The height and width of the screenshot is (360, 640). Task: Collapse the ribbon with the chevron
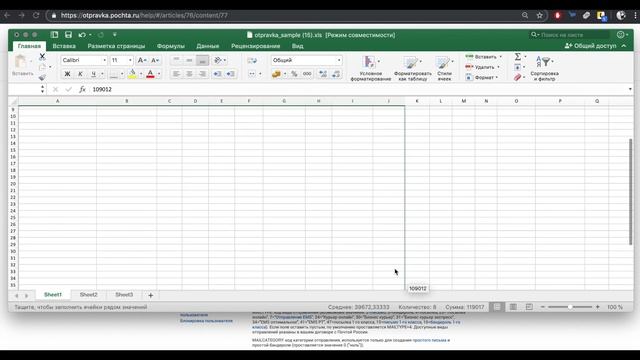(624, 46)
